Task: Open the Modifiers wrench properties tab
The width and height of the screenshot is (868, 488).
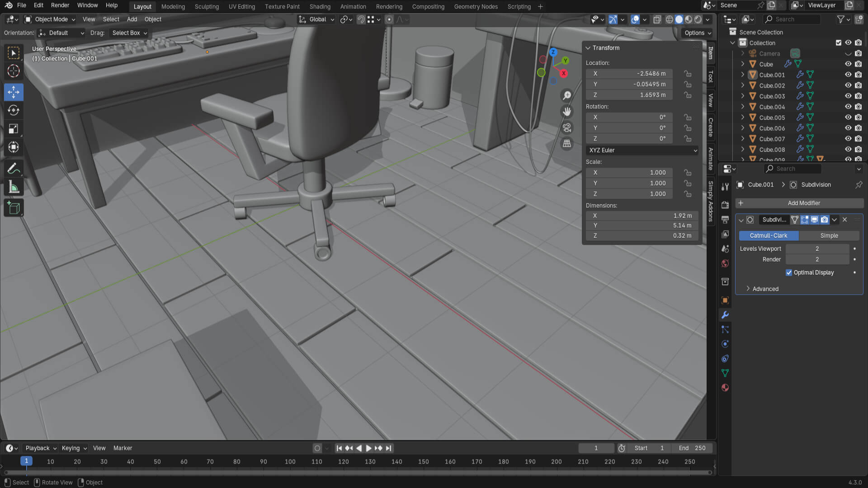Action: click(x=725, y=315)
